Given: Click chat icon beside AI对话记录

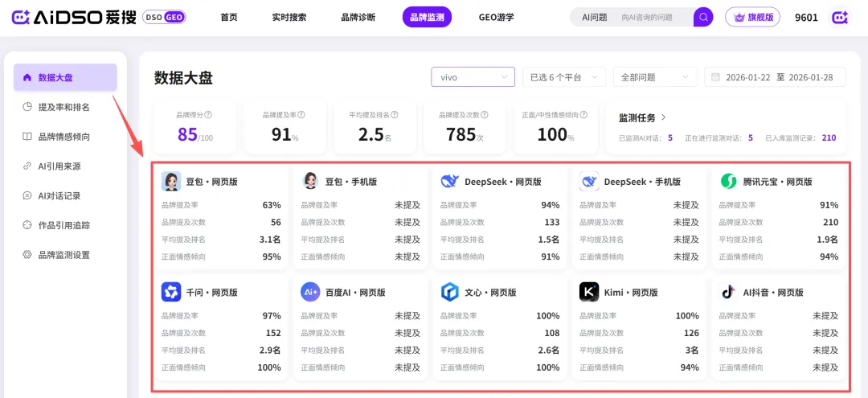Looking at the screenshot, I should coord(27,195).
